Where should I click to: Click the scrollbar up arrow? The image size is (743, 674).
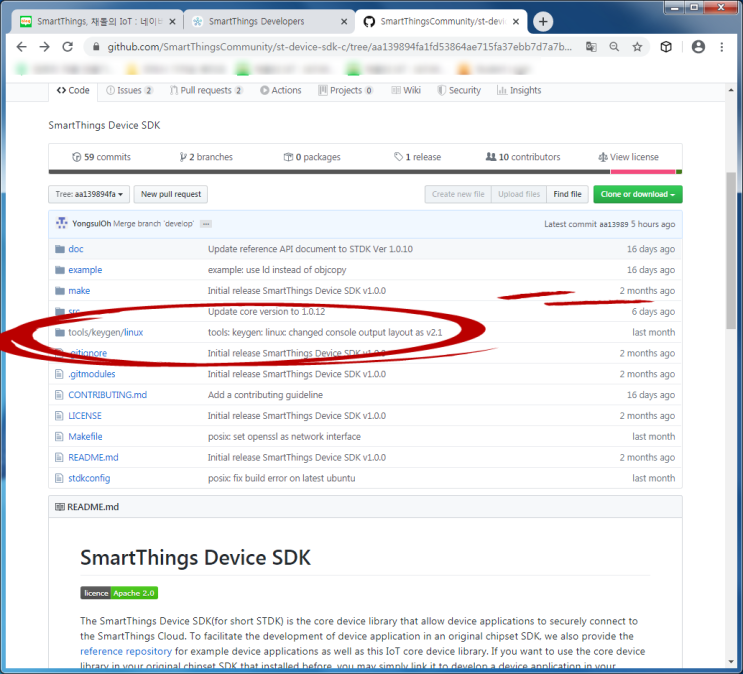(731, 90)
